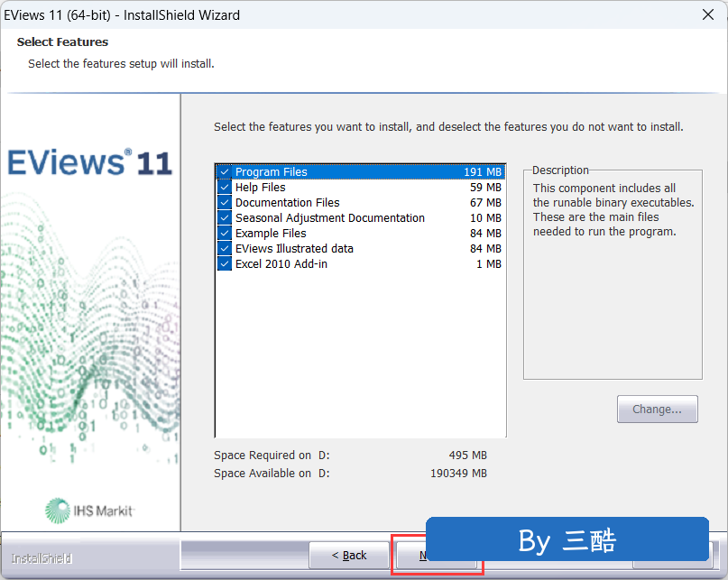Select the 'Example Files' row text

pos(271,233)
